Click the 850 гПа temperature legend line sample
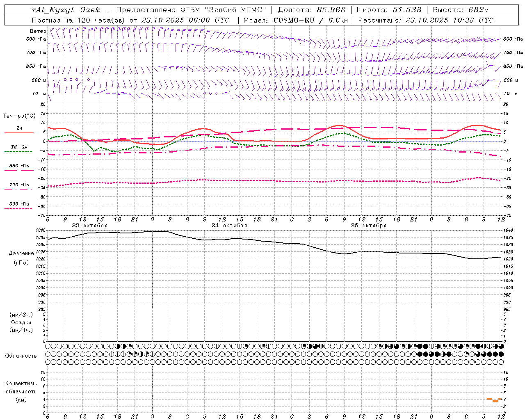 19,170
